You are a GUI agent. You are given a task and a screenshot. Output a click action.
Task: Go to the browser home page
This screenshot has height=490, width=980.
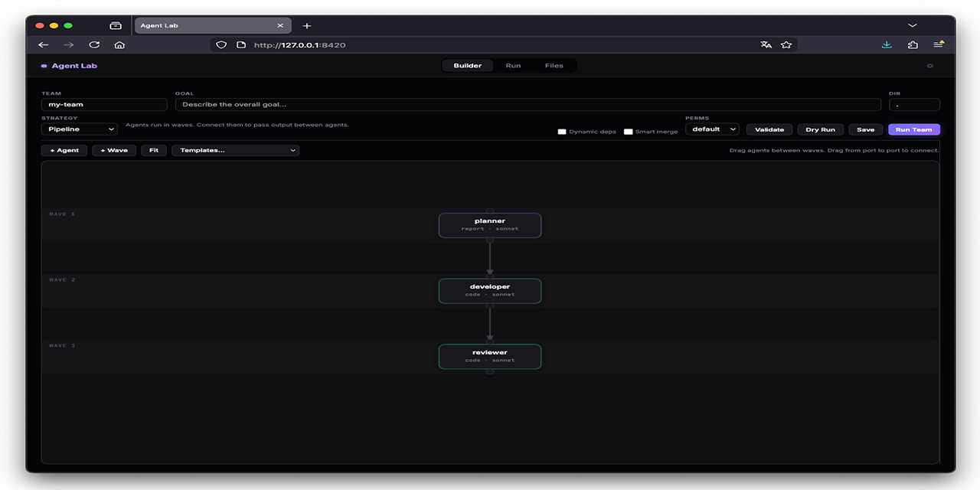pos(119,45)
